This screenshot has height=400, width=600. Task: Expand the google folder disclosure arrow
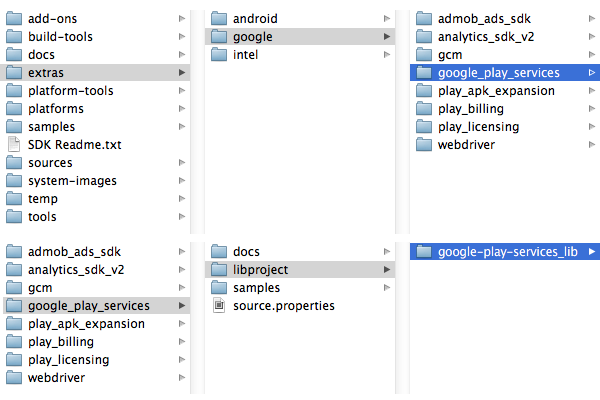click(387, 36)
